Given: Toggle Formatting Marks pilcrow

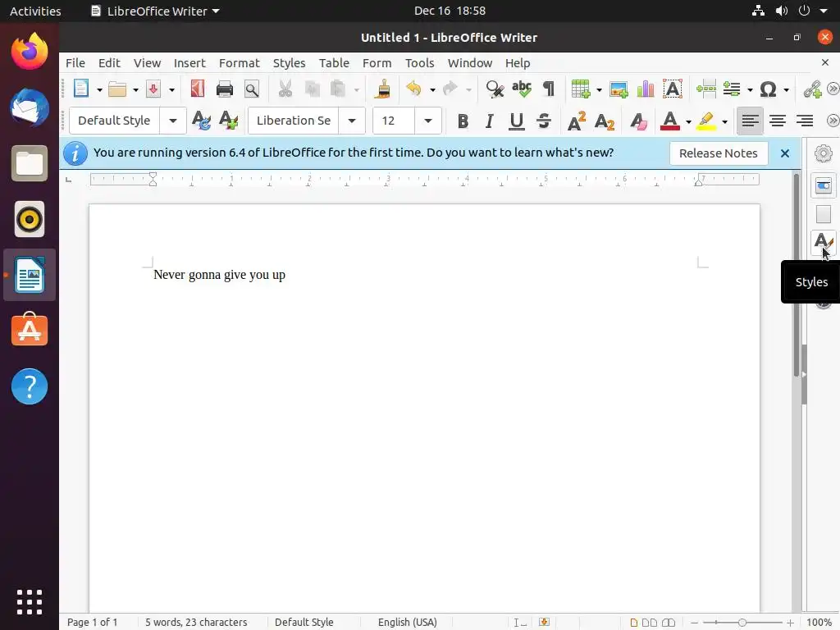Looking at the screenshot, I should [549, 89].
